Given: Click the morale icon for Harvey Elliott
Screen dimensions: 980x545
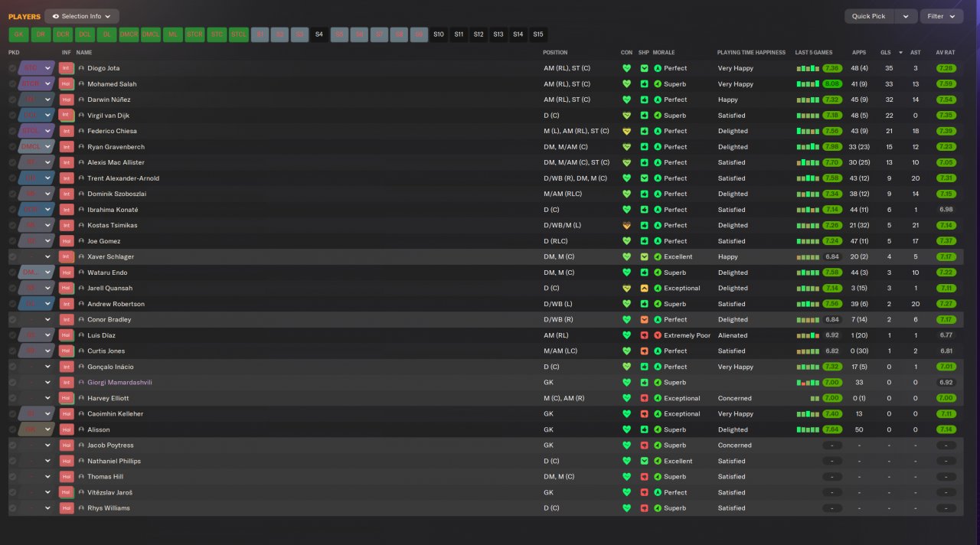Looking at the screenshot, I should click(x=658, y=398).
